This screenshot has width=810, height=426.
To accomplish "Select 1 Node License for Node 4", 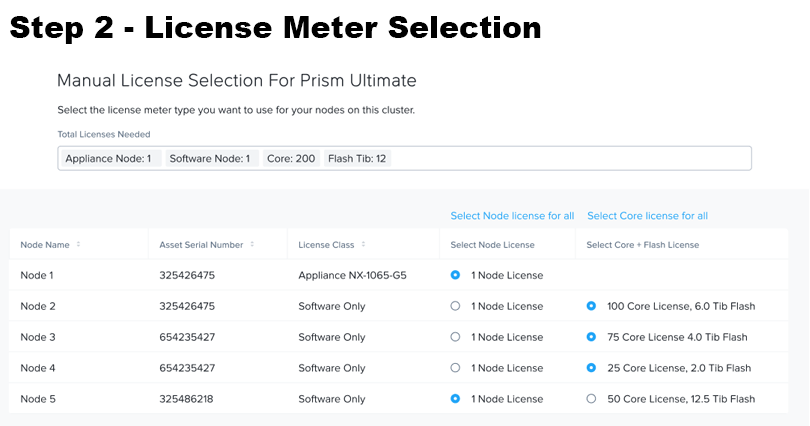I will (x=455, y=368).
